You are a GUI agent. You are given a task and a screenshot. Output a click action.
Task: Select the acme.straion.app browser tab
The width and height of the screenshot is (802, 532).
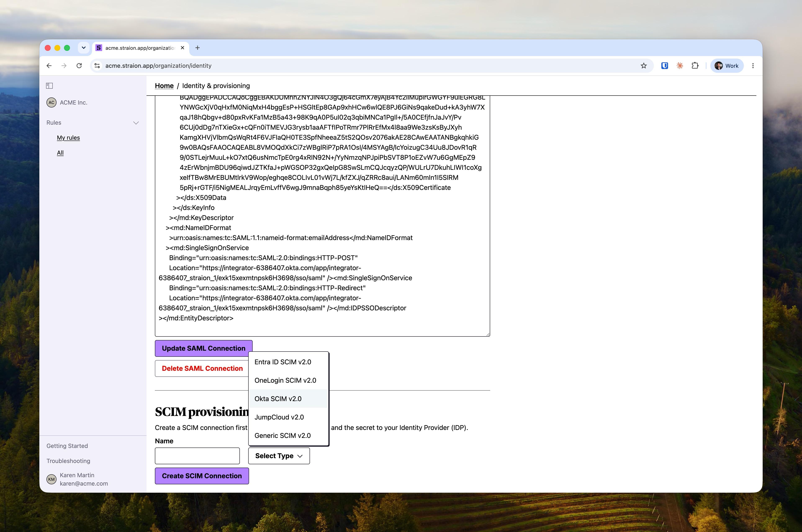(x=140, y=48)
